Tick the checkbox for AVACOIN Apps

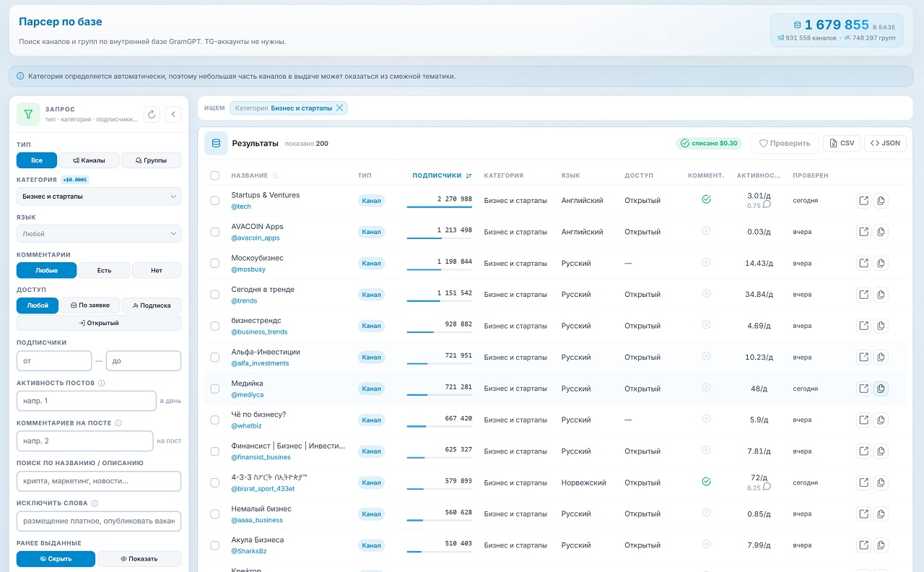tap(214, 232)
